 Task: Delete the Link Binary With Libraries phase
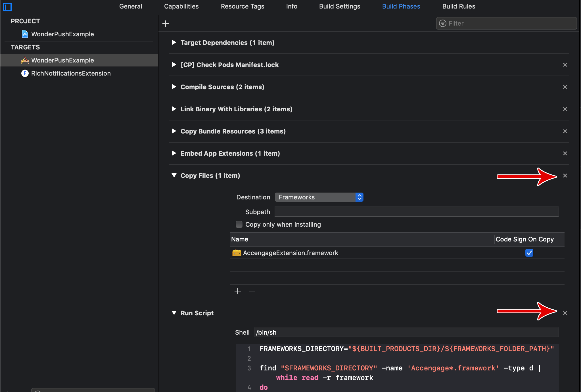coord(565,109)
